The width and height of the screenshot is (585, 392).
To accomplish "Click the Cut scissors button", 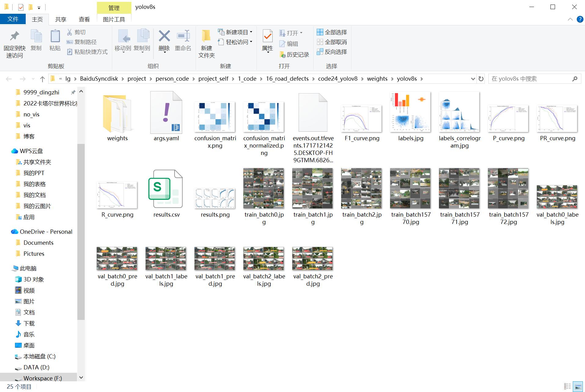I will 76,32.
